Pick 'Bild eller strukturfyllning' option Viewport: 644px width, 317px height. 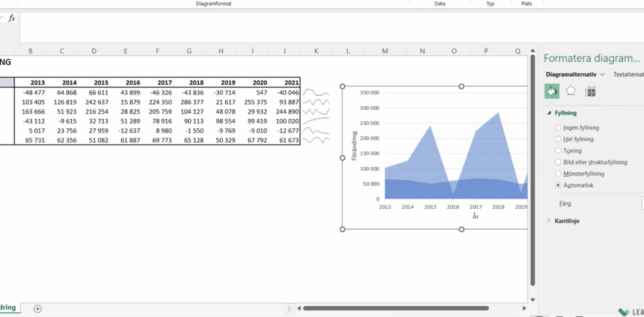click(558, 162)
